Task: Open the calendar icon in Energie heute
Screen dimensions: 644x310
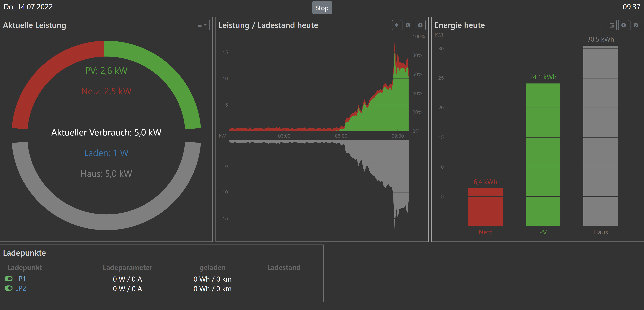Action: [x=611, y=25]
